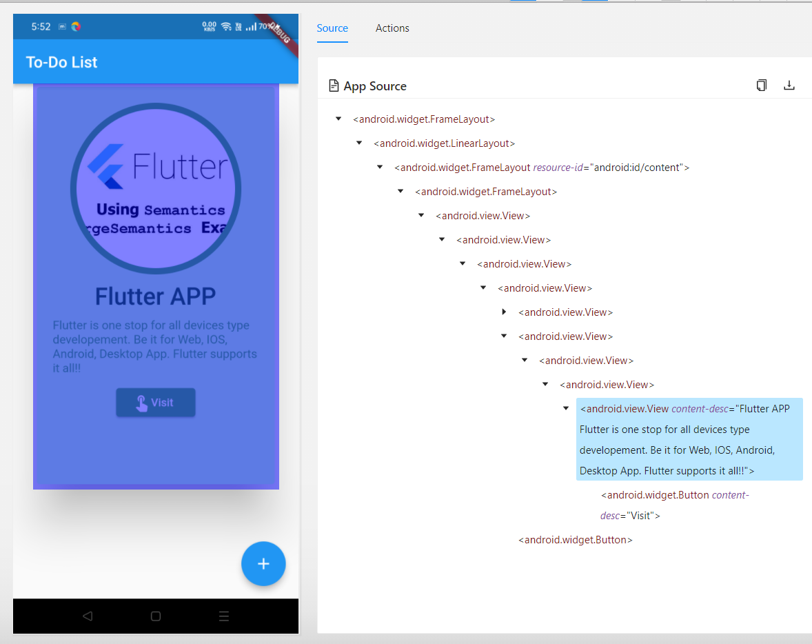Image resolution: width=812 pixels, height=644 pixels.
Task: Tap the Android recent apps menu icon
Action: coord(224,616)
